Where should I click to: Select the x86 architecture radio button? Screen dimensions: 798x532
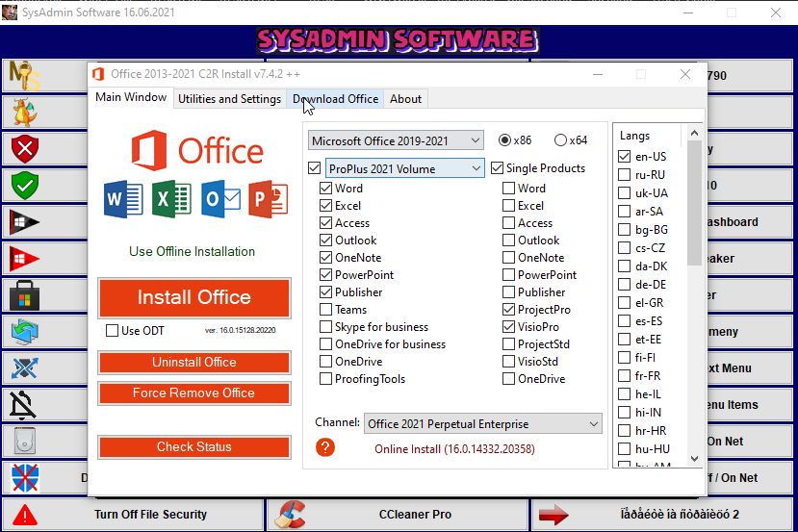click(x=504, y=139)
